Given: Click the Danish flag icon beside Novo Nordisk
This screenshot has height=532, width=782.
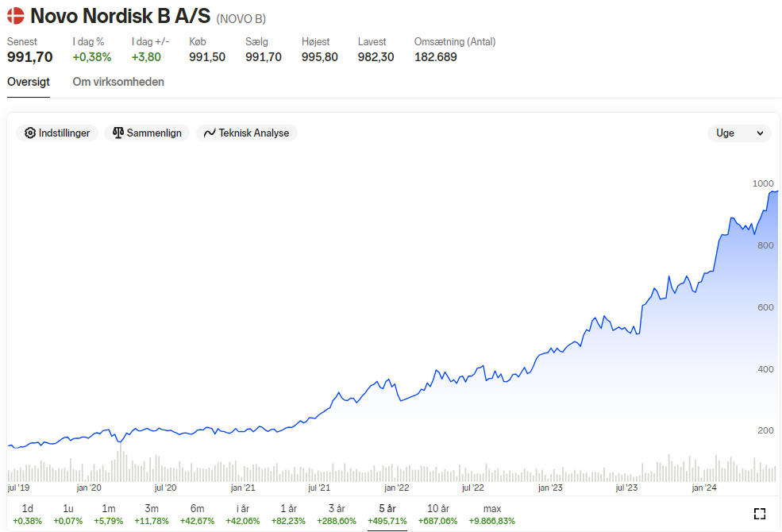Looking at the screenshot, I should (15, 16).
